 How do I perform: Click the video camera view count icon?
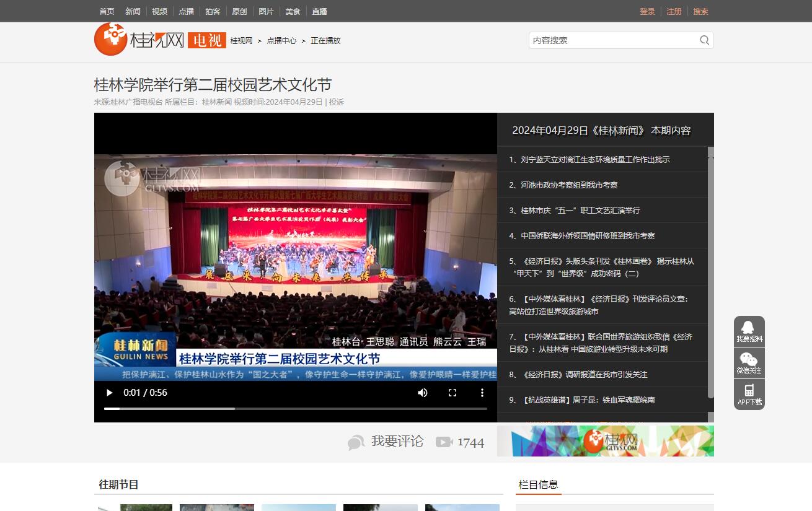[444, 442]
